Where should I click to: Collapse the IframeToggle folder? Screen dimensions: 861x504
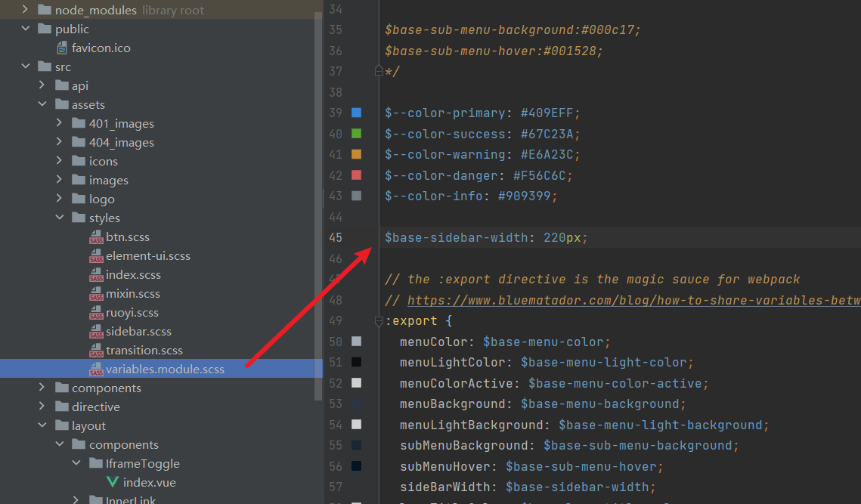point(76,463)
